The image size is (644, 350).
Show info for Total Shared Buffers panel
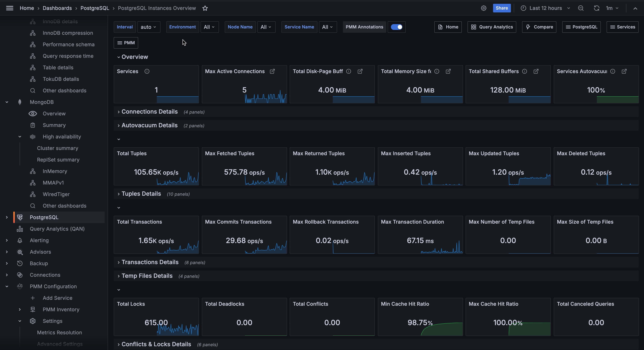[525, 71]
